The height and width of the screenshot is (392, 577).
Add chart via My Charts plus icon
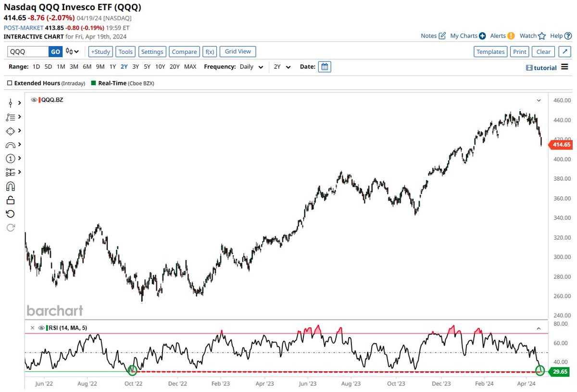(482, 36)
